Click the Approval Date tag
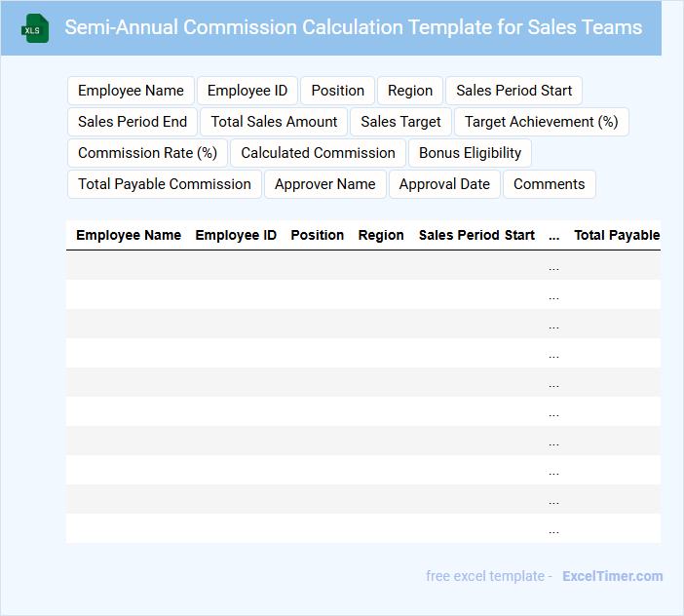This screenshot has height=616, width=684. (444, 184)
